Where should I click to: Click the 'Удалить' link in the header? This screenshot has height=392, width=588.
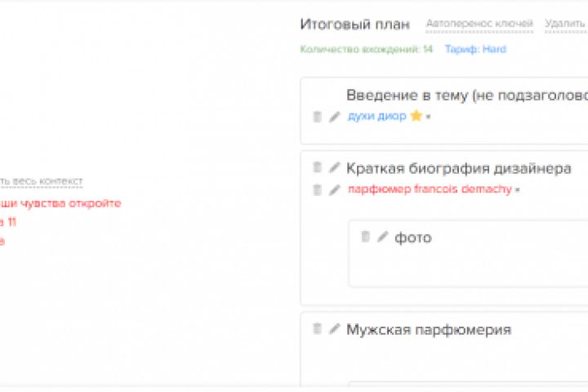[565, 24]
